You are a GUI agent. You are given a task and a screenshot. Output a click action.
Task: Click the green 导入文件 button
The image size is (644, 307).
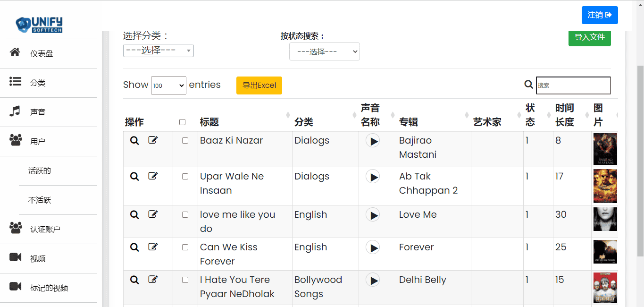pyautogui.click(x=590, y=37)
